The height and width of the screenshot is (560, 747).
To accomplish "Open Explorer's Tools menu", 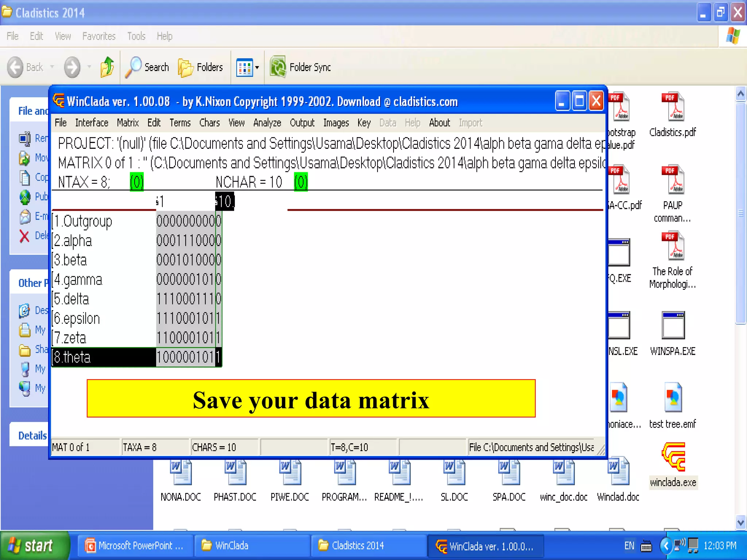I will click(136, 36).
